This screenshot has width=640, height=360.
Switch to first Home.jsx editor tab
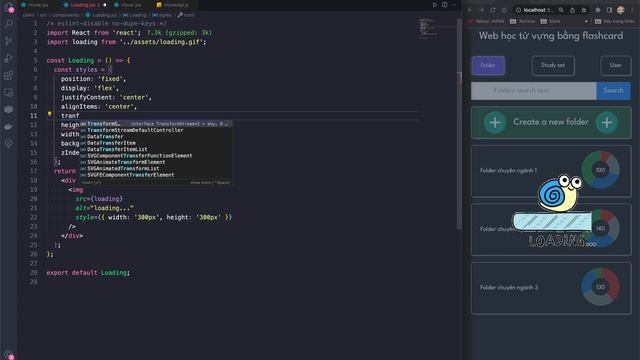pos(35,5)
